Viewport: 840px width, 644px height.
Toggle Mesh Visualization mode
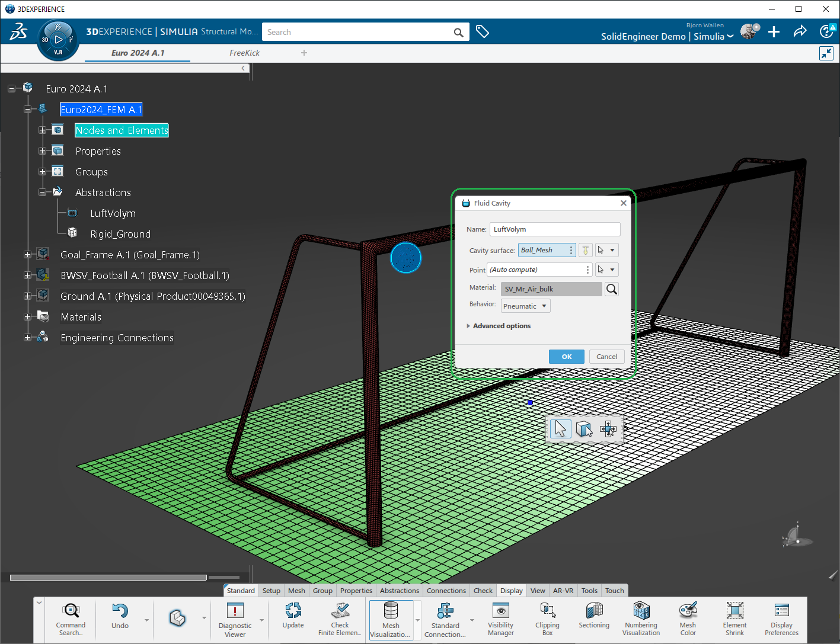point(391,619)
